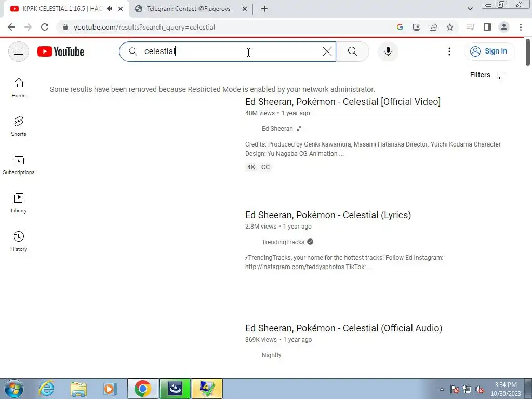The image size is (532, 399).
Task: Click the '369K views' text
Action: click(x=261, y=340)
